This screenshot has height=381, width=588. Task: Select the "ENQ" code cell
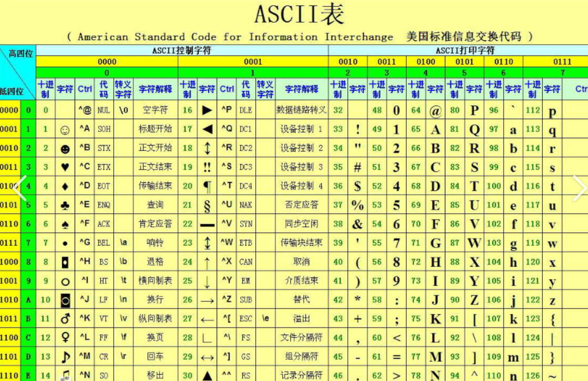pos(103,204)
